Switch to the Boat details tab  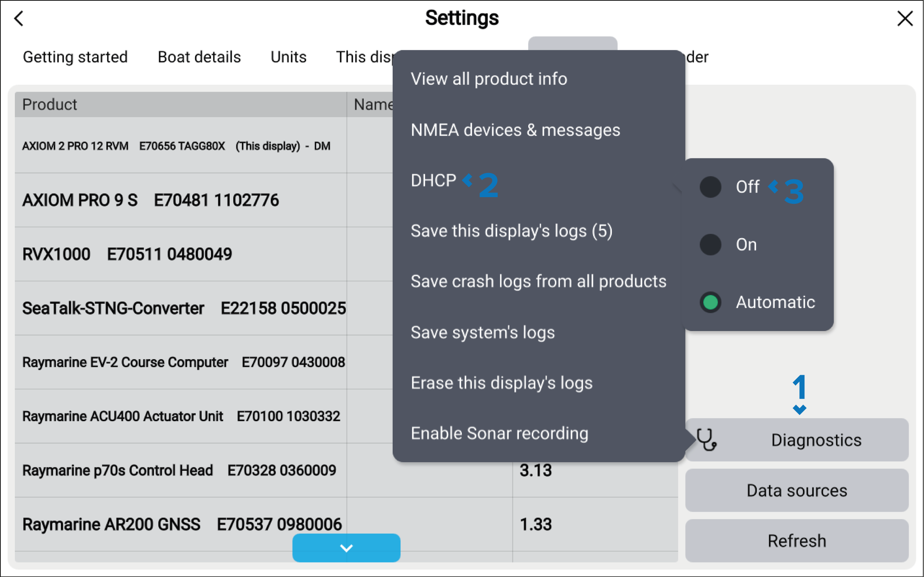point(199,57)
